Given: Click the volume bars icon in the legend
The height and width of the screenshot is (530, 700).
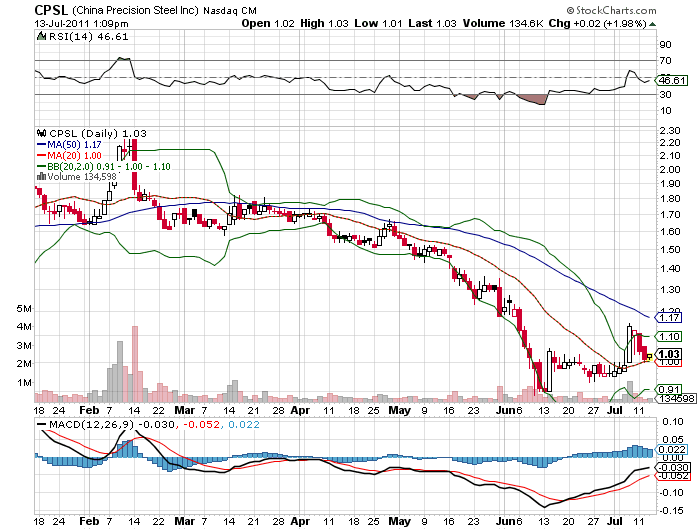Looking at the screenshot, I should click(x=42, y=176).
